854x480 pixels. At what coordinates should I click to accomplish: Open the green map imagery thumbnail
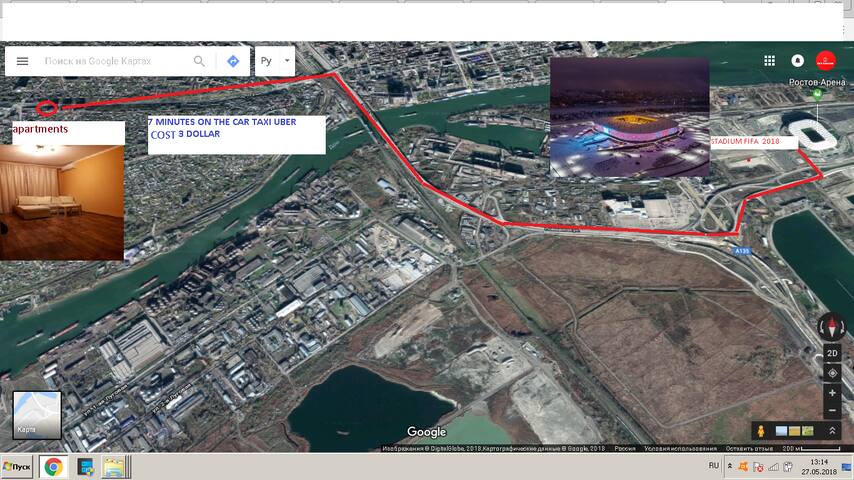tap(808, 431)
